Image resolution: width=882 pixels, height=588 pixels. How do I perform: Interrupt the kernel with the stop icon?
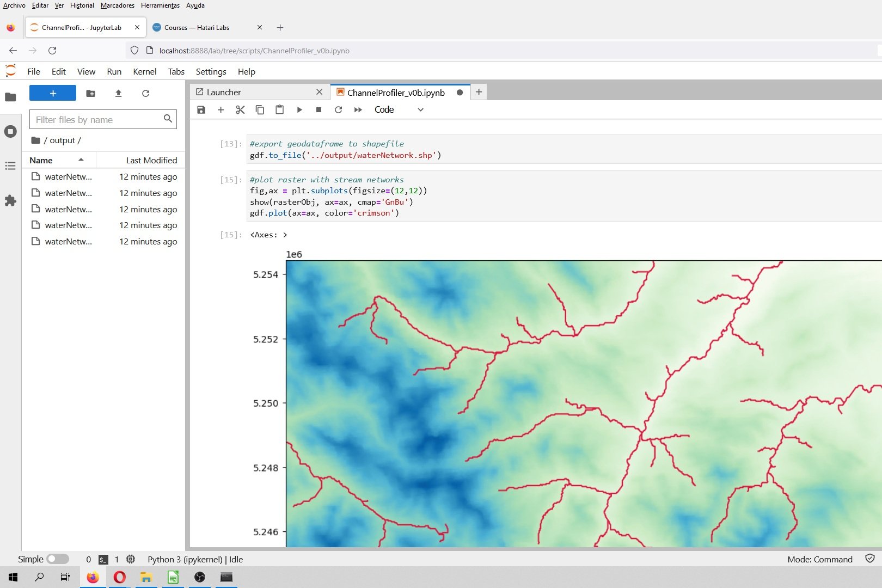tap(319, 109)
